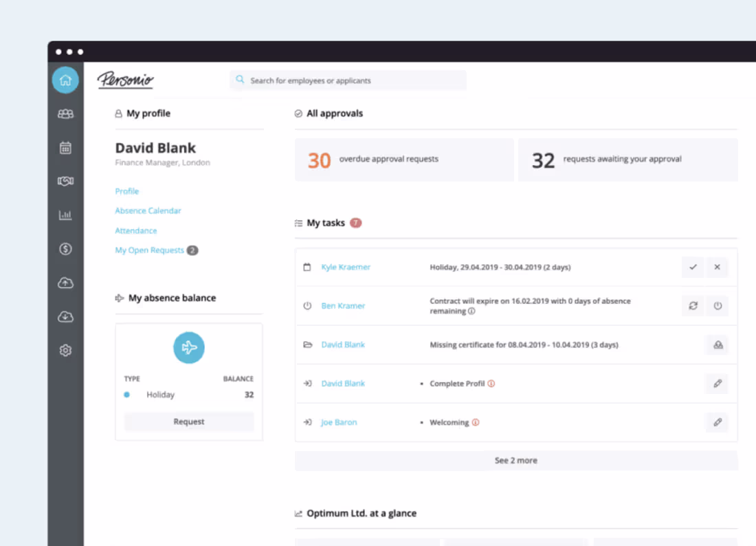The height and width of the screenshot is (546, 756).
Task: Click the contract renewal refresh icon for Ben Kramer
Action: click(693, 306)
